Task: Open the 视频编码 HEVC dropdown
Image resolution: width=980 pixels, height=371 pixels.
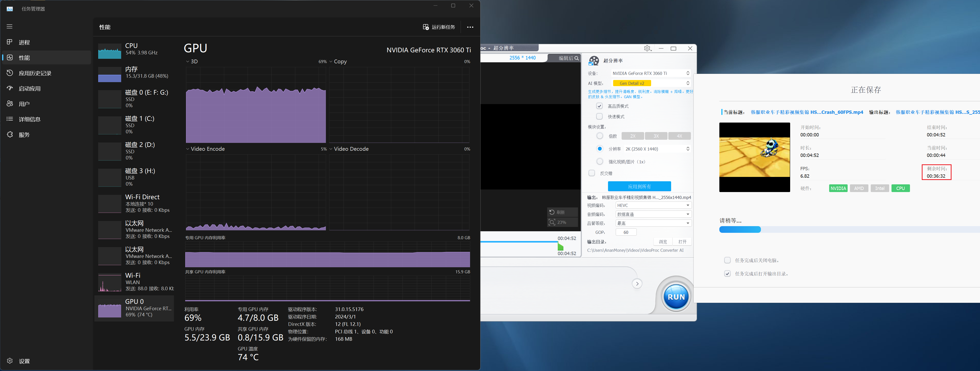Action: point(653,205)
